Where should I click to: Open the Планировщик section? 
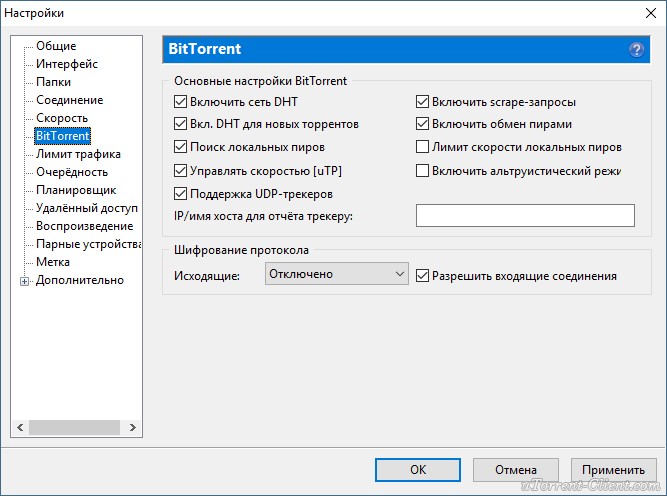76,190
